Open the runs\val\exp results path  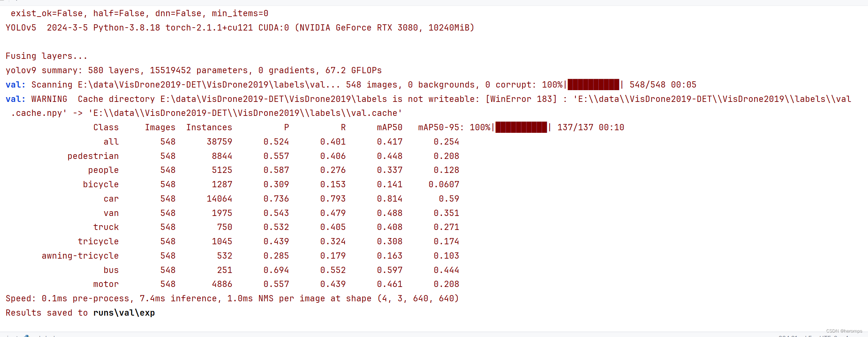[x=124, y=313]
